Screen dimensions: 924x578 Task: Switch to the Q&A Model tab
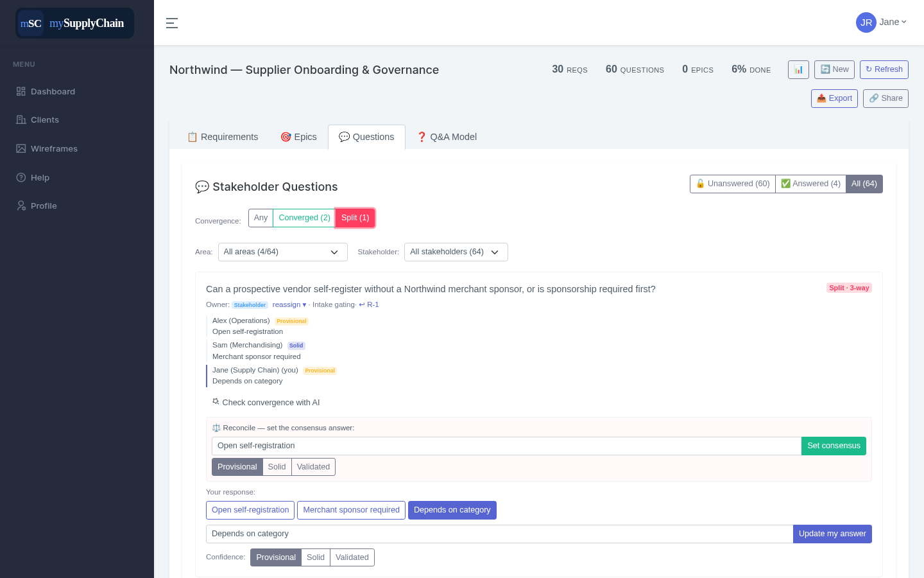click(x=447, y=137)
